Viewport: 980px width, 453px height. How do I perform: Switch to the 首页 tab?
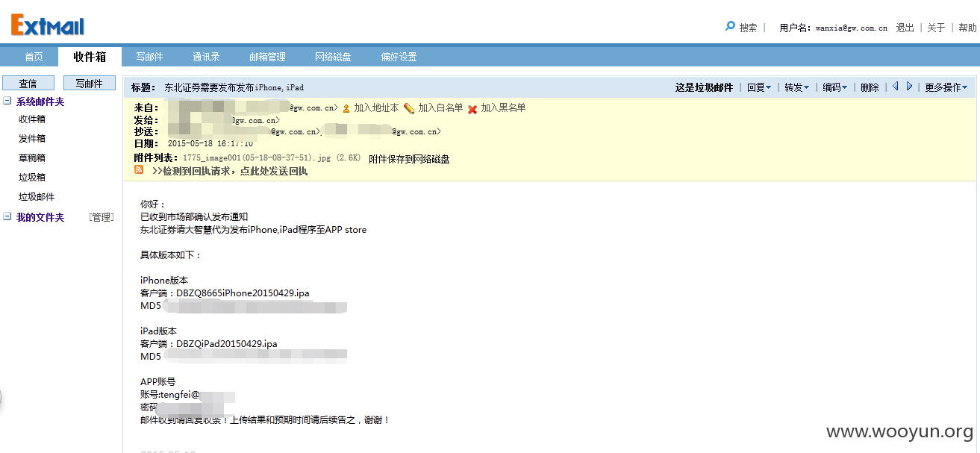click(34, 57)
